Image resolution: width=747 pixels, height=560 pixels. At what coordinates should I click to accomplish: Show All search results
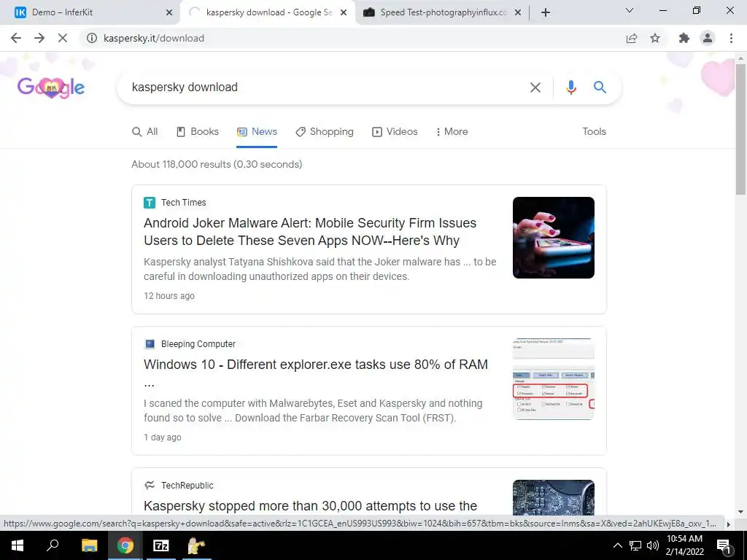145,132
